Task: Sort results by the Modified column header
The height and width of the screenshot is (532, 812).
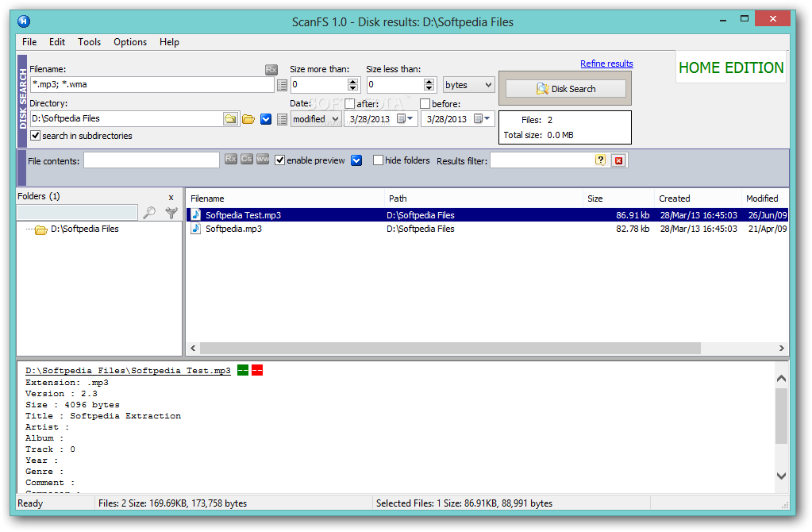Action: 765,199
